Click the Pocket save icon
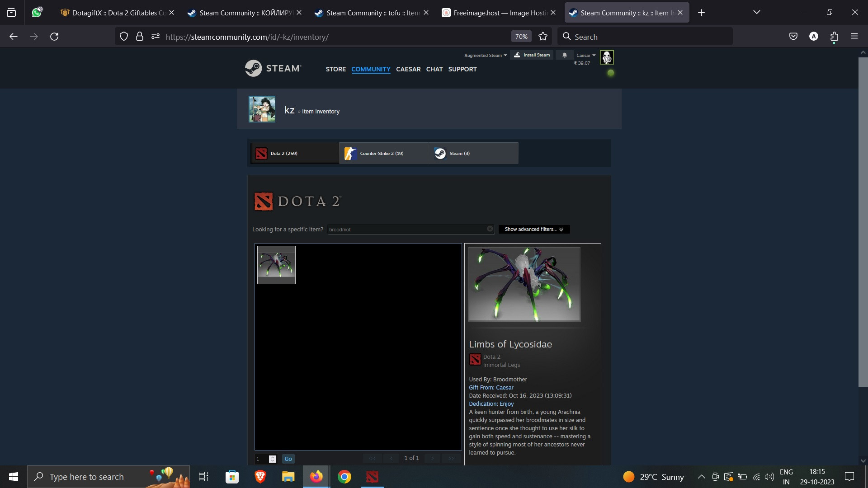868x488 pixels. (x=793, y=37)
